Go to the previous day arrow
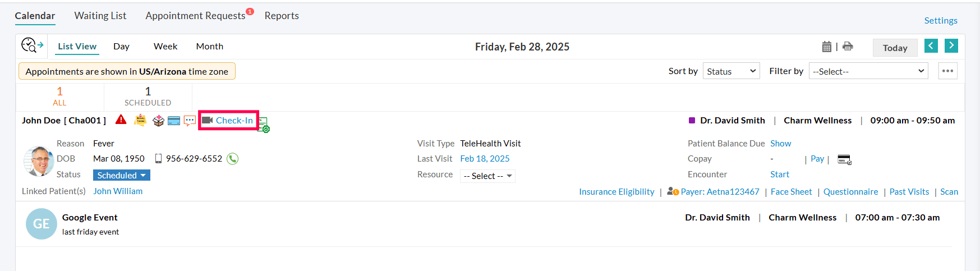Image resolution: width=980 pixels, height=271 pixels. click(x=931, y=46)
